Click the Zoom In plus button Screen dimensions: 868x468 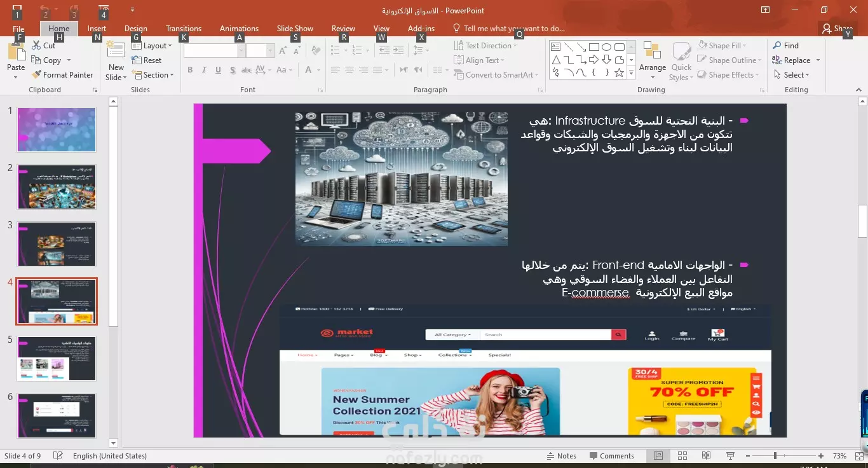click(821, 456)
